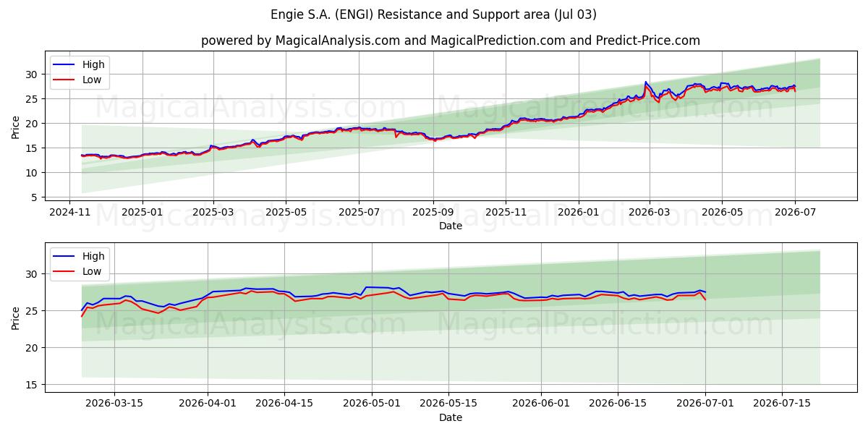Click the '2025-03' x-axis label
The image size is (868, 434).
click(213, 213)
